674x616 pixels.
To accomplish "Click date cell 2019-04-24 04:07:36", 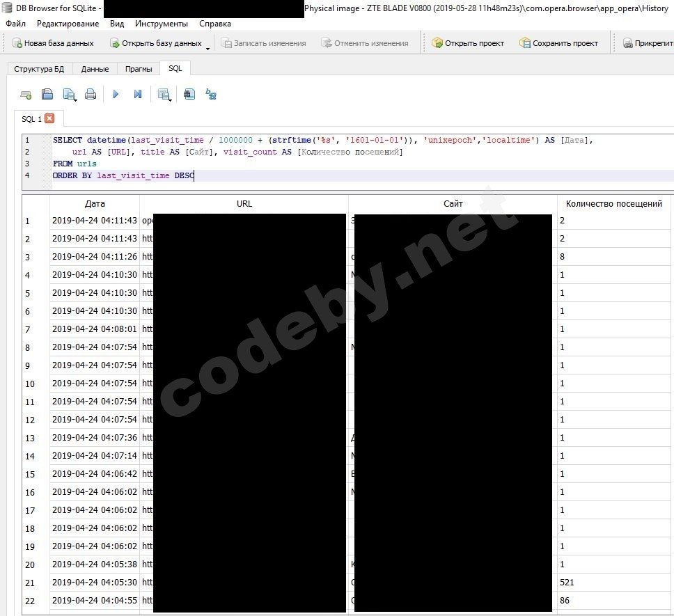I will tap(95, 437).
